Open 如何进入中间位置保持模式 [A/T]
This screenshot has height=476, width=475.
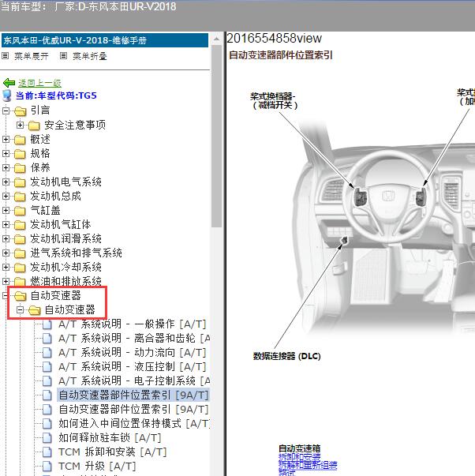(x=134, y=423)
